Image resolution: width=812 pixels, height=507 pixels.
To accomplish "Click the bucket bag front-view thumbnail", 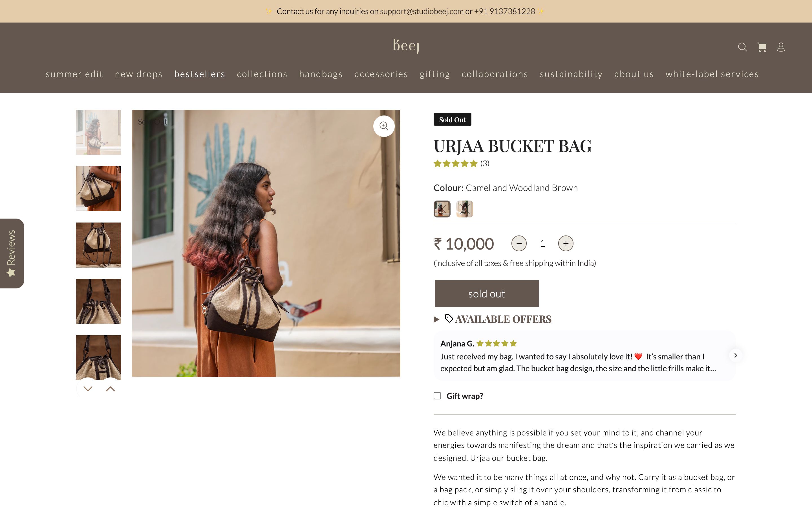I will point(98,245).
